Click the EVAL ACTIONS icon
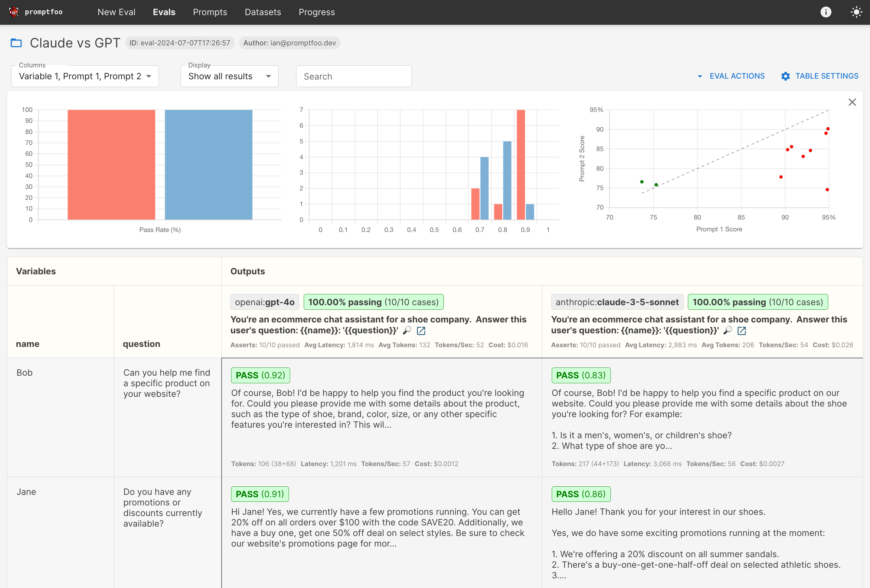The height and width of the screenshot is (588, 870). click(x=701, y=76)
